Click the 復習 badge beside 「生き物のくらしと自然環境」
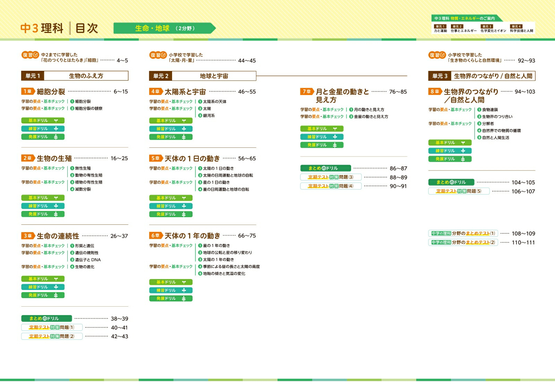 [x=437, y=55]
